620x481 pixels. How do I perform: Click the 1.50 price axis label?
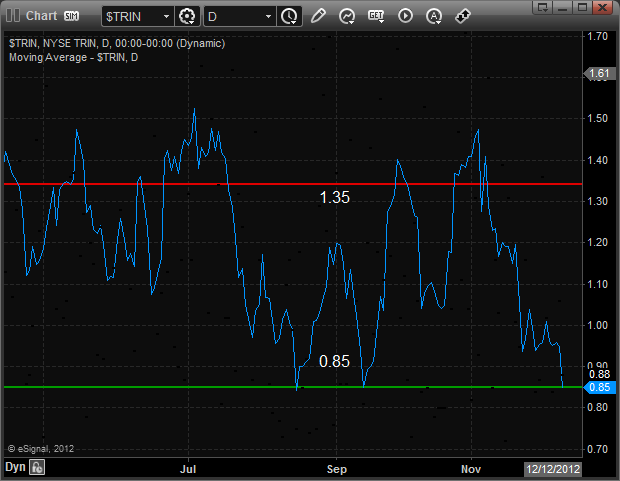(597, 118)
